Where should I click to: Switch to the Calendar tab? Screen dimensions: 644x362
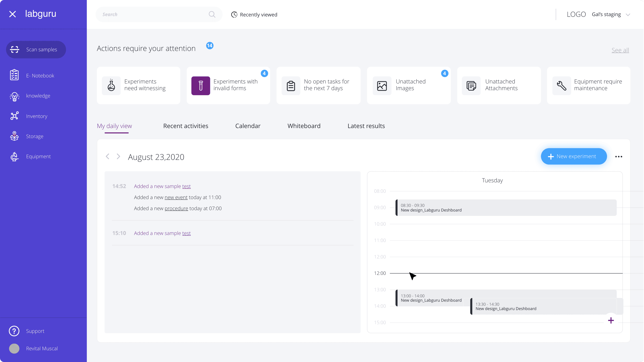pos(248,126)
